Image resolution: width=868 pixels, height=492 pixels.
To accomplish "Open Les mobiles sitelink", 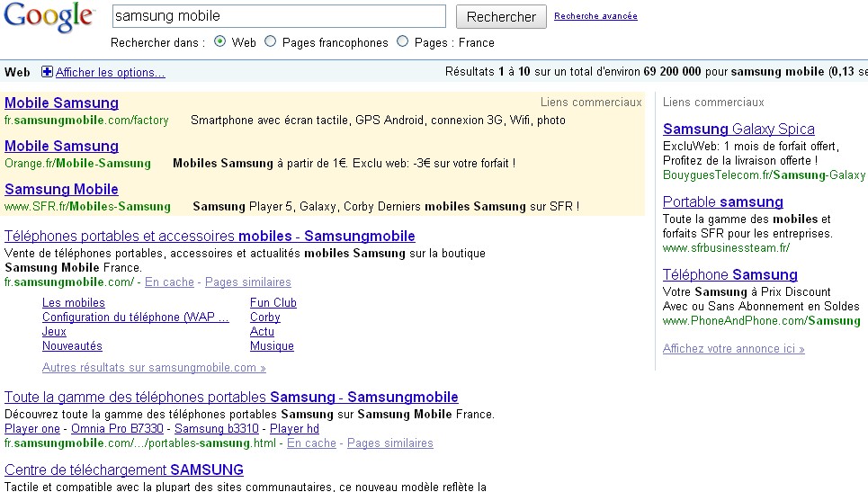I will (74, 303).
